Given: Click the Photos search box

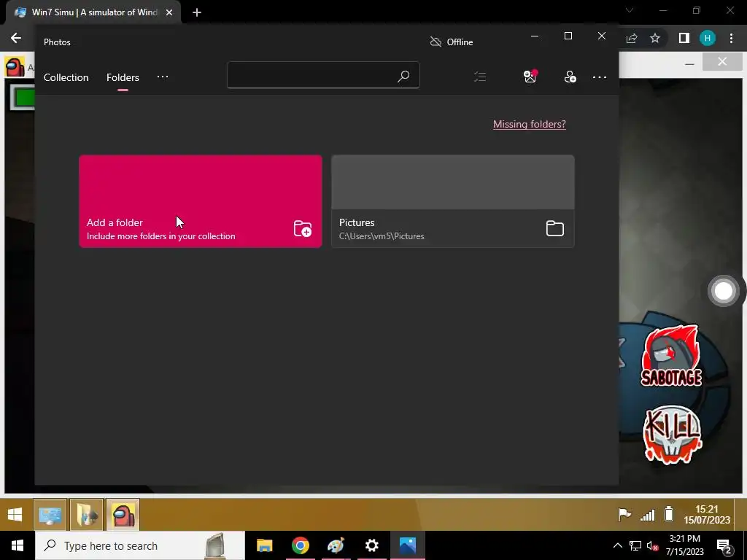Looking at the screenshot, I should pos(323,75).
